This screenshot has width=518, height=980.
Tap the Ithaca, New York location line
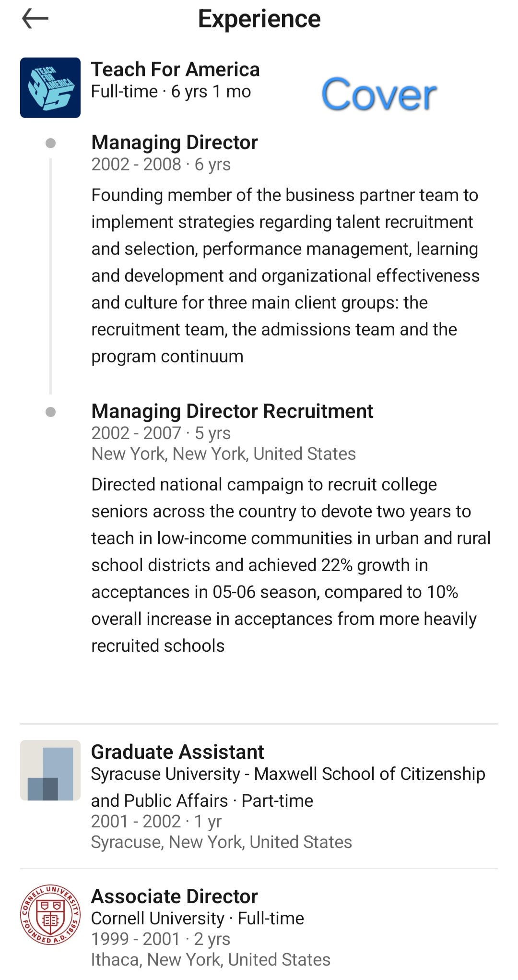click(x=211, y=960)
